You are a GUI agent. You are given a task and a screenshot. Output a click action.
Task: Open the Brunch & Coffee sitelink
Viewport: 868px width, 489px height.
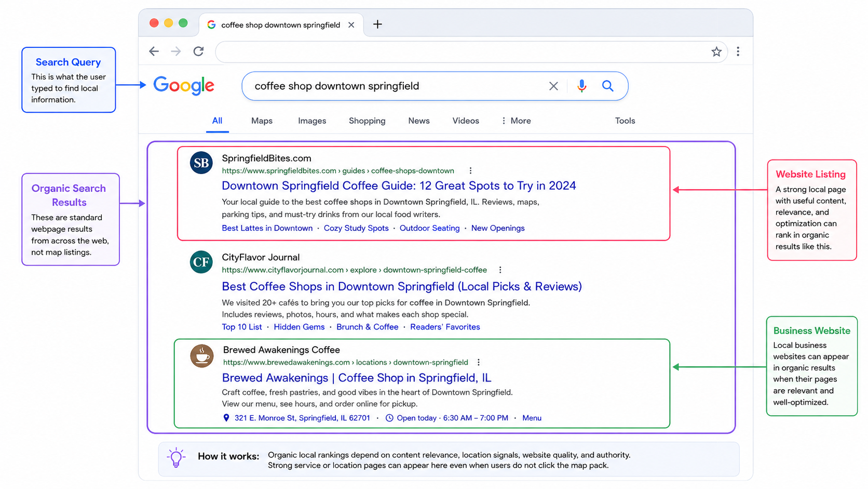point(368,327)
